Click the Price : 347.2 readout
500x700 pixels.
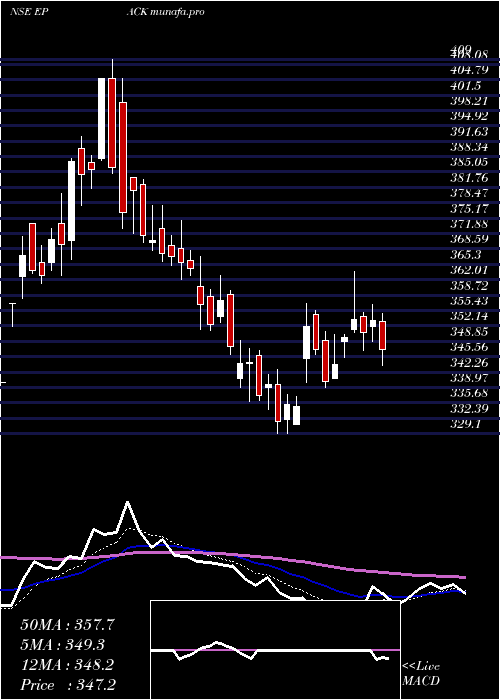tap(68, 685)
